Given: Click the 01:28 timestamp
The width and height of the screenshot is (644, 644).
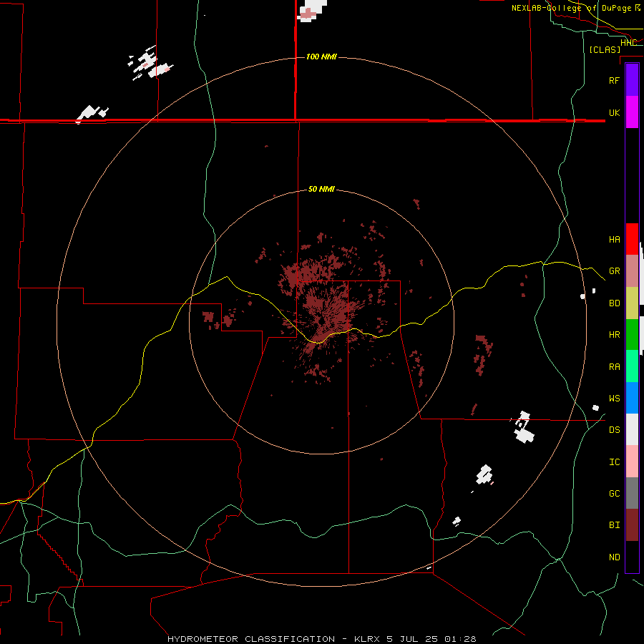Looking at the screenshot, I should (460, 639).
